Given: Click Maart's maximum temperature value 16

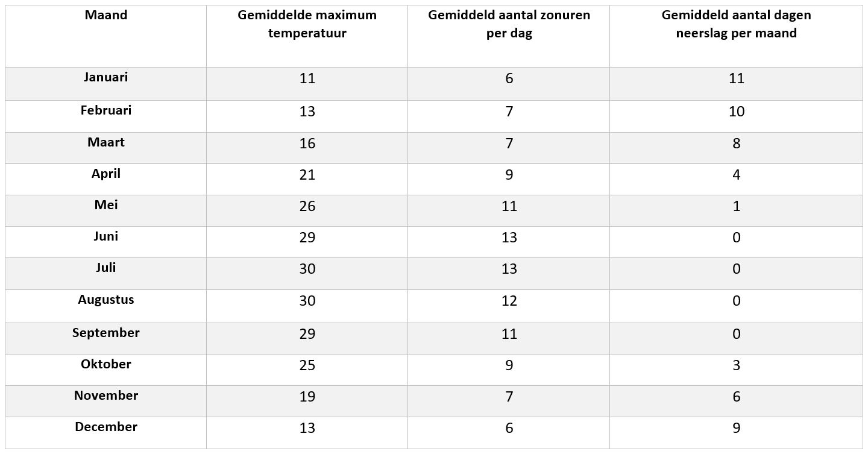Looking at the screenshot, I should point(307,143).
